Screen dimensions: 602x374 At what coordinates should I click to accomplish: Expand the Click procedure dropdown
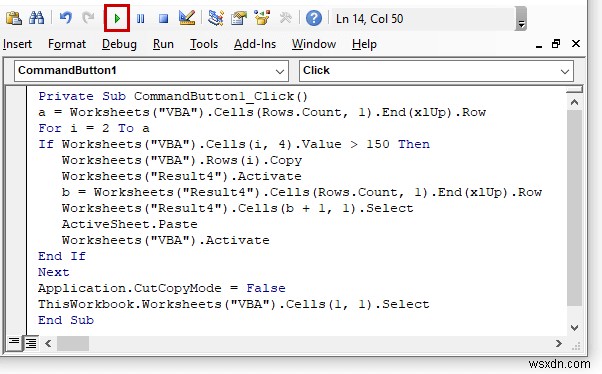click(x=564, y=71)
